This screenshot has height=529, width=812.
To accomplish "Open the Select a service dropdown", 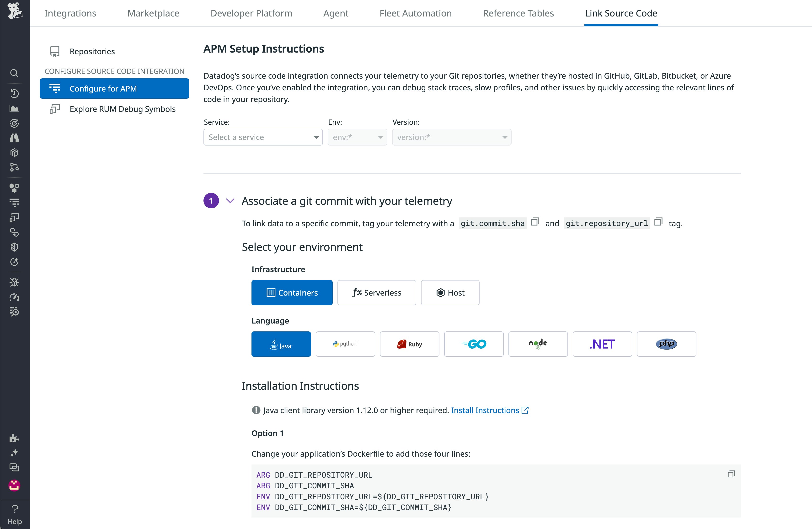I will pyautogui.click(x=263, y=137).
